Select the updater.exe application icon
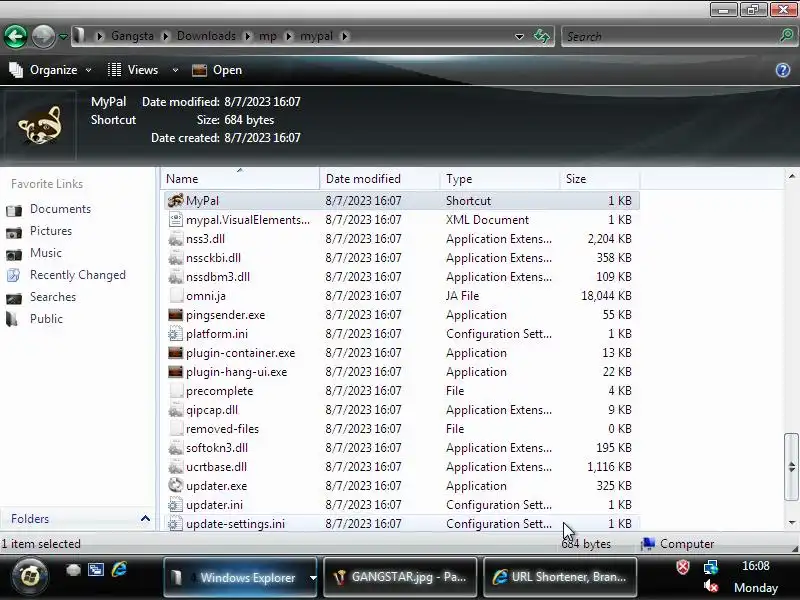This screenshot has height=600, width=800. coord(176,485)
